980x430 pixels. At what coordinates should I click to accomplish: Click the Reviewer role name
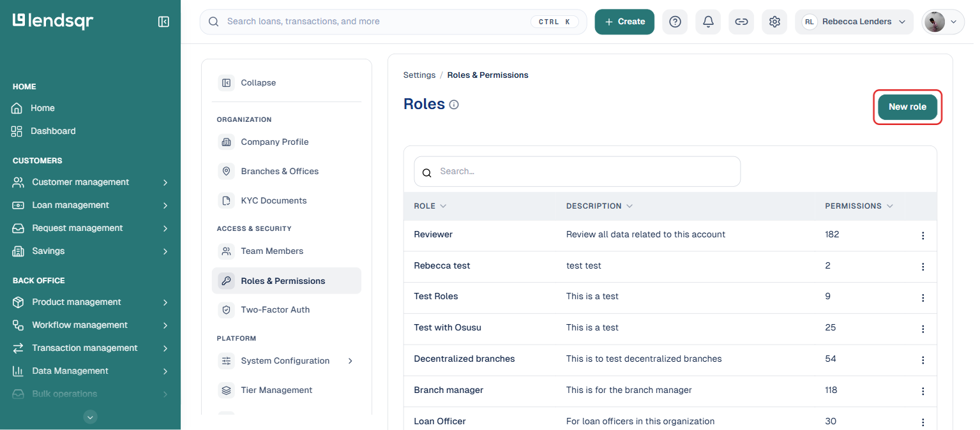[x=433, y=235]
